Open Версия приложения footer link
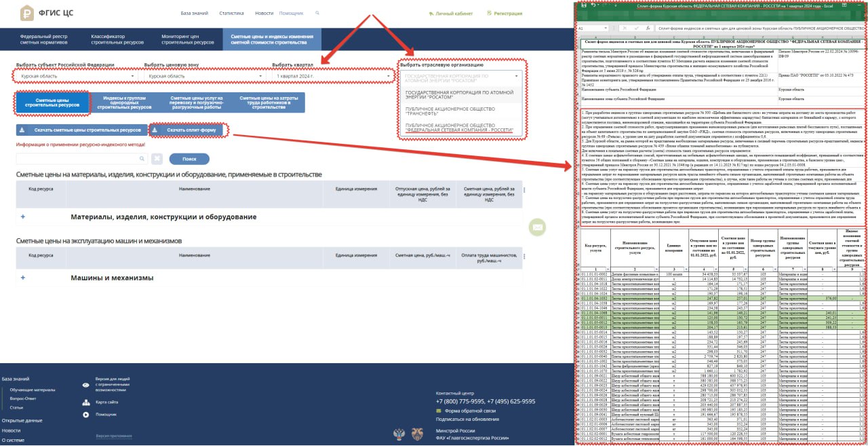This screenshot has height=446, width=868. click(114, 436)
